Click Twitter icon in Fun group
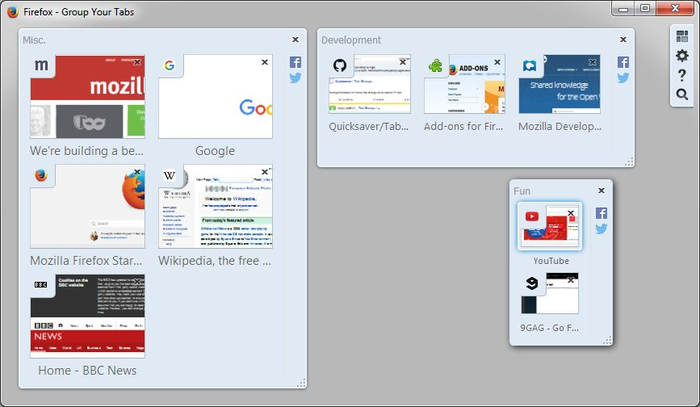The image size is (700, 407). point(601,229)
